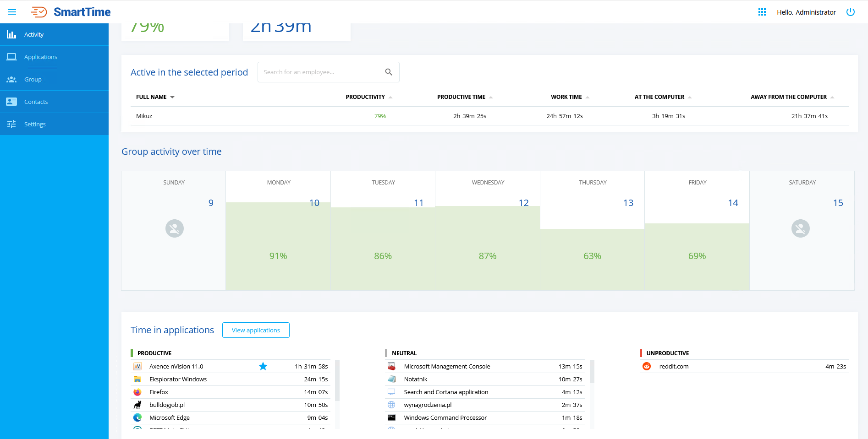
Task: Sort by Full Name dropdown arrow
Action: pos(172,97)
